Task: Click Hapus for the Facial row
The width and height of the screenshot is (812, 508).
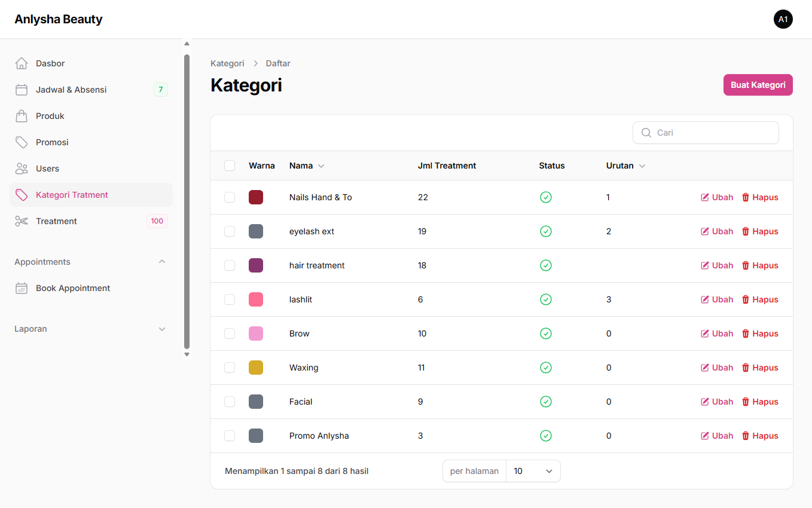Action: click(x=760, y=402)
